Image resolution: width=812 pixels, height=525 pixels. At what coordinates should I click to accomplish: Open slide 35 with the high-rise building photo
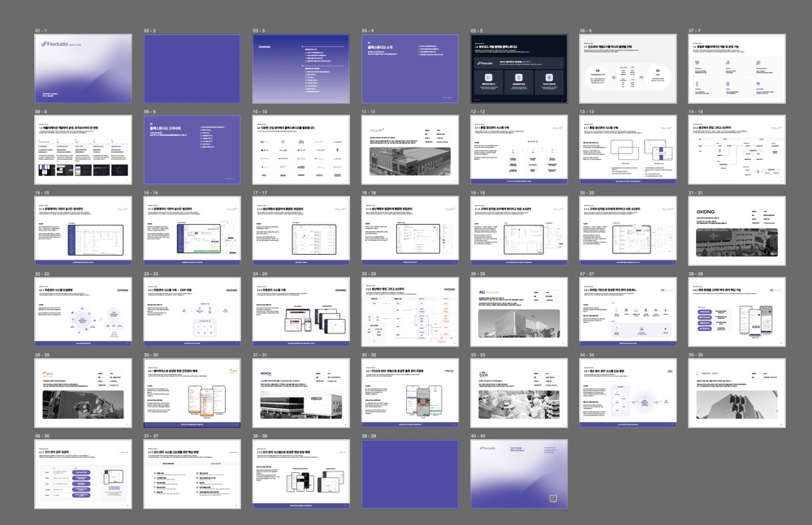[x=736, y=393]
